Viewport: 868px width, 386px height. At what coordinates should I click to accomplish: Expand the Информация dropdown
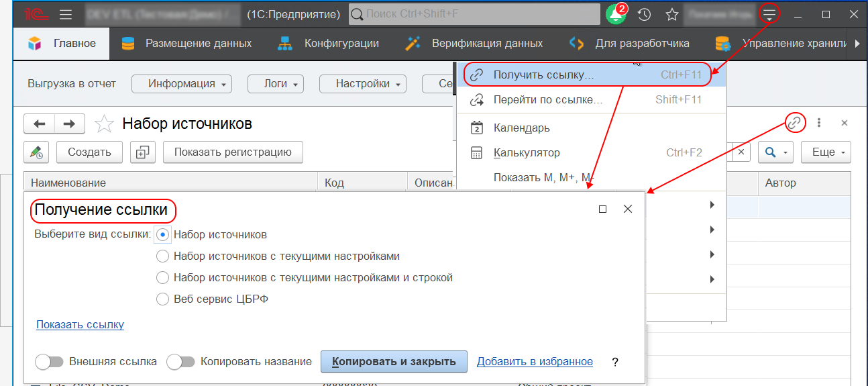pos(181,84)
